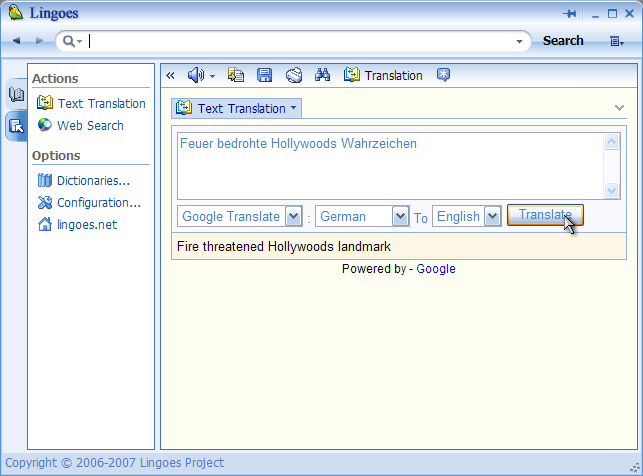Click the window resize grip in the status bar
The image size is (643, 476).
[636, 468]
